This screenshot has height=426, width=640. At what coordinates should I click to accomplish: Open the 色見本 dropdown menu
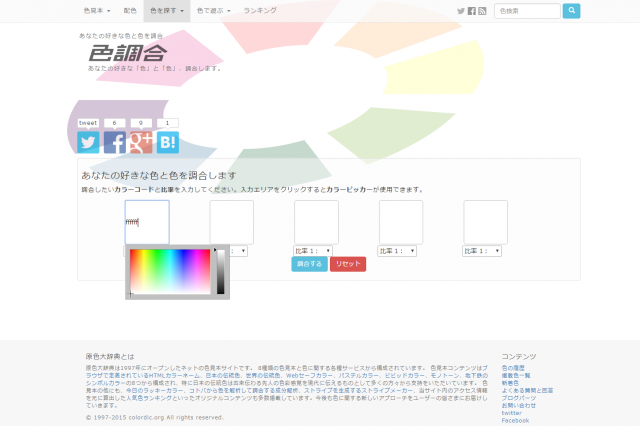point(97,11)
